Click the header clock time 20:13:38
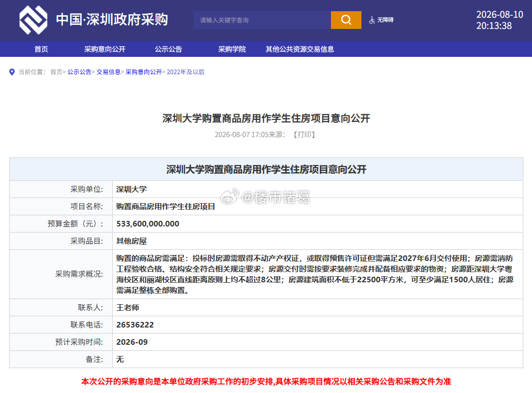Screen dimensions: 532x393 tap(494, 26)
